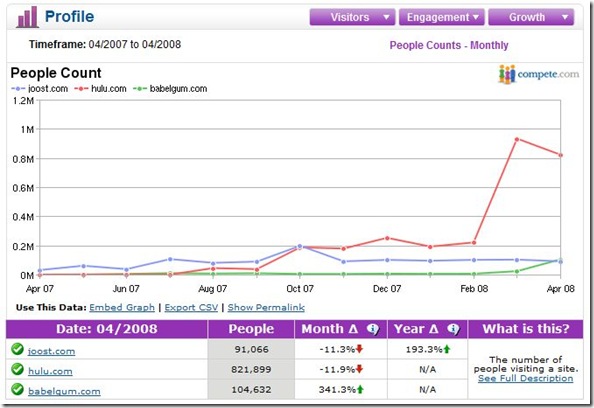Click the People Count chart title
The width and height of the screenshot is (594, 408).
(56, 73)
